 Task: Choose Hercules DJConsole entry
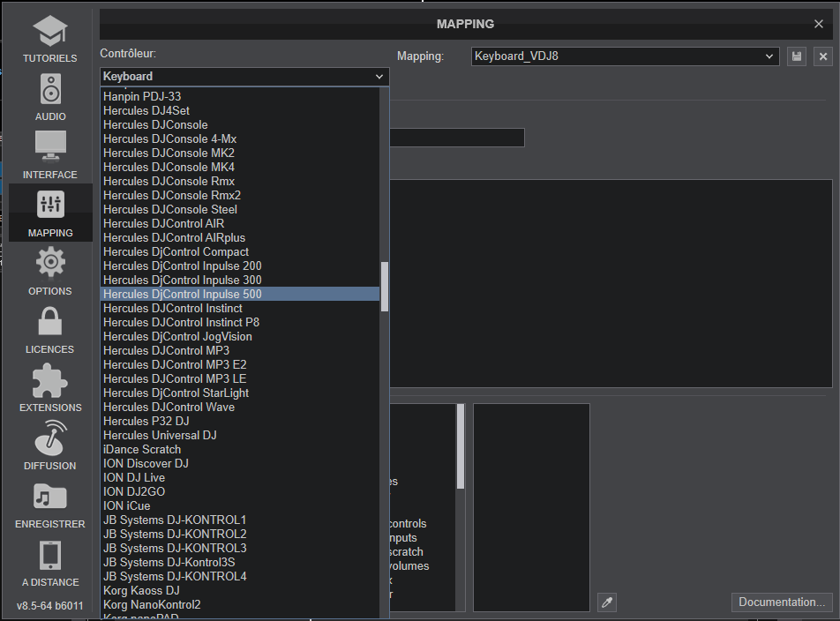point(240,124)
